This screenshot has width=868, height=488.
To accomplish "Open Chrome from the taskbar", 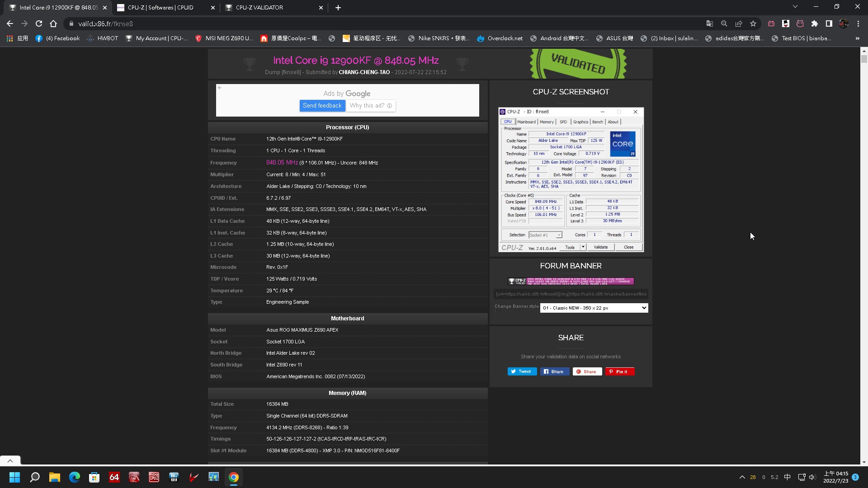I will coord(234,477).
